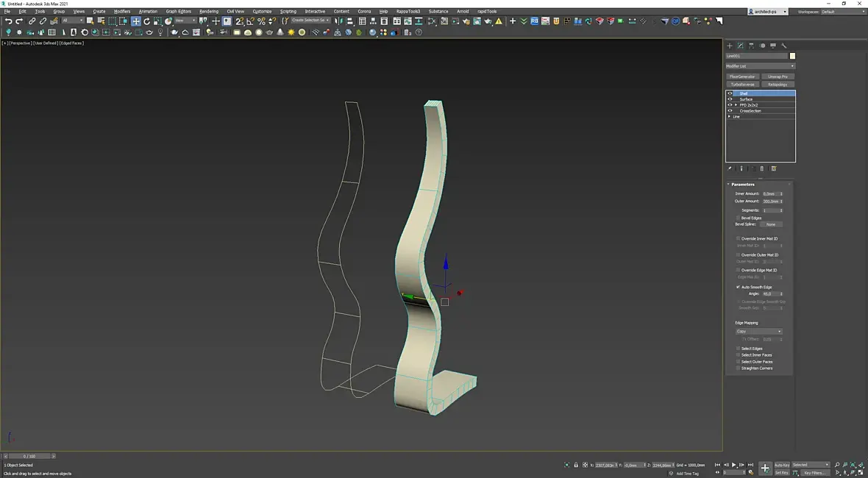Select the Select and Move tool
This screenshot has height=478, width=868.
pos(136,21)
